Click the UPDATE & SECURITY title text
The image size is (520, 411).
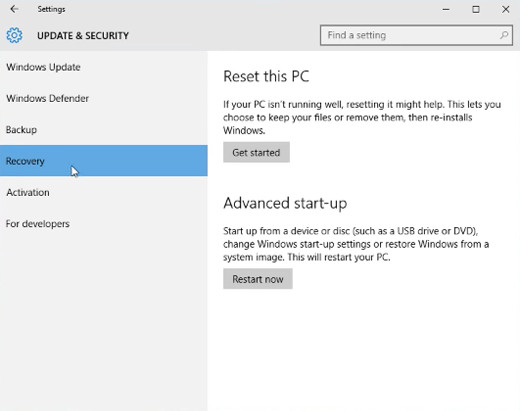(83, 35)
